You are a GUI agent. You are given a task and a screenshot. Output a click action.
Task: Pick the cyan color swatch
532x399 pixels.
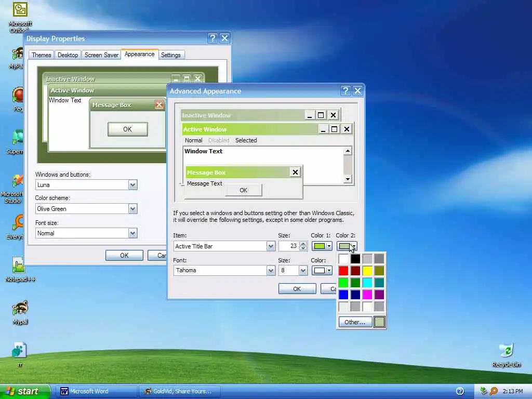[x=367, y=283]
